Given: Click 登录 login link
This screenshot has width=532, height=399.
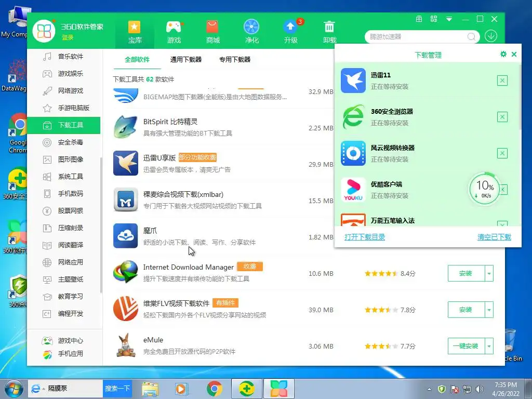Looking at the screenshot, I should 68,37.
